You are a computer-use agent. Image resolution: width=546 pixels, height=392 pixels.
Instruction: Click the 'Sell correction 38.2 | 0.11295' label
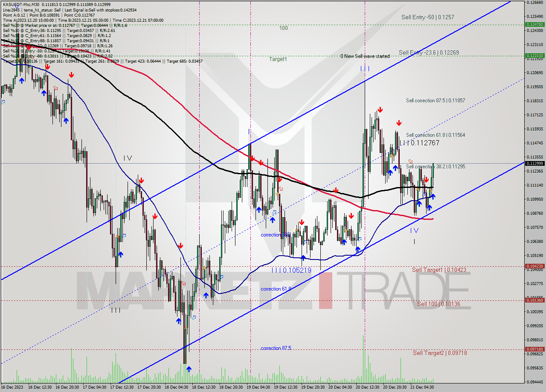point(436,167)
